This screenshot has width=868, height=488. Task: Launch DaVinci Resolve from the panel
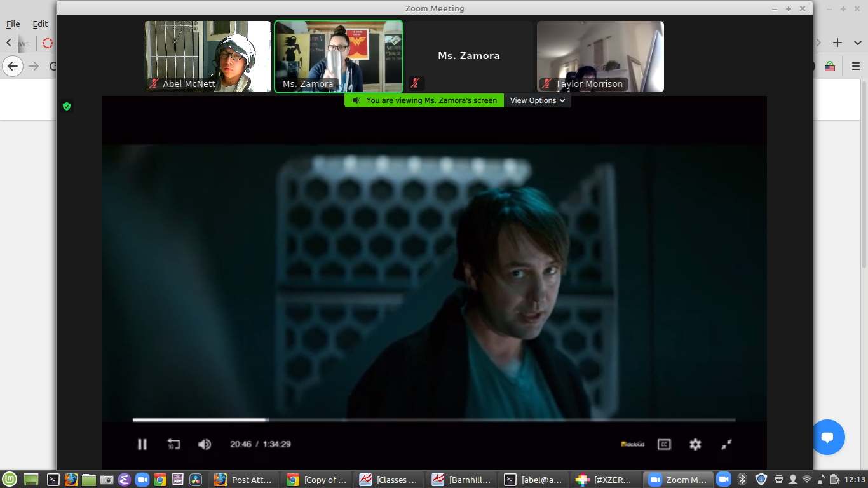pyautogui.click(x=196, y=480)
